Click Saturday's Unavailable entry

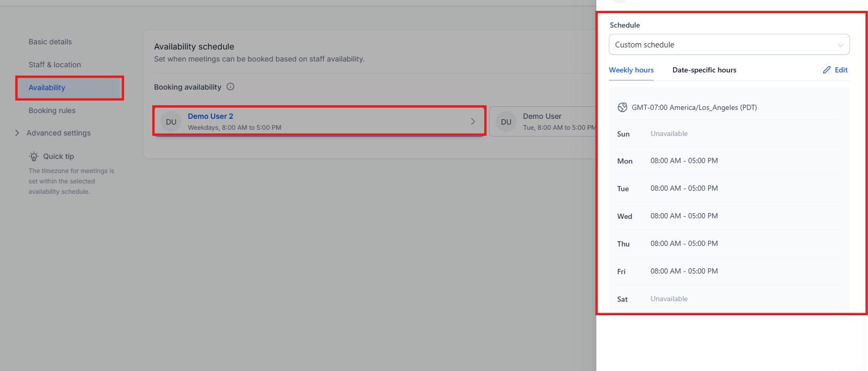[669, 299]
